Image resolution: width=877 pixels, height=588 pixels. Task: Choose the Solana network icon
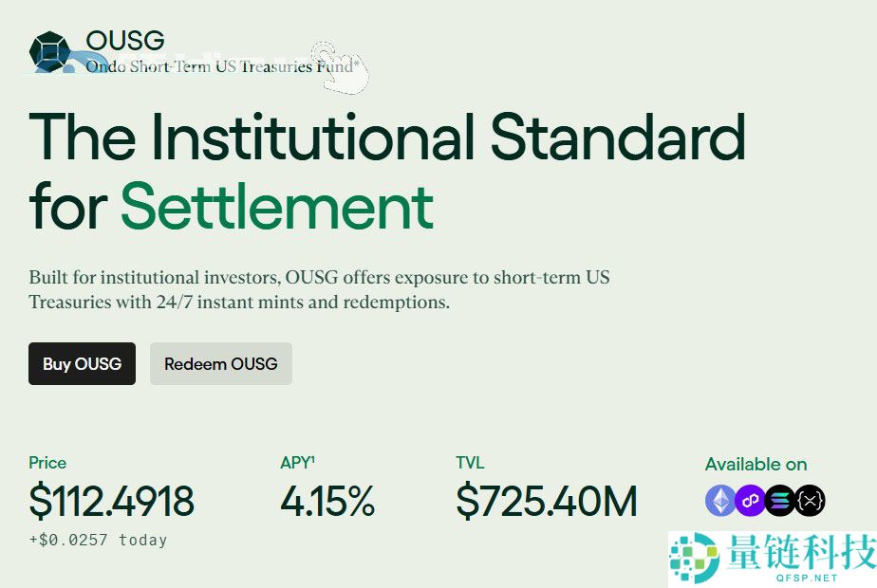780,500
